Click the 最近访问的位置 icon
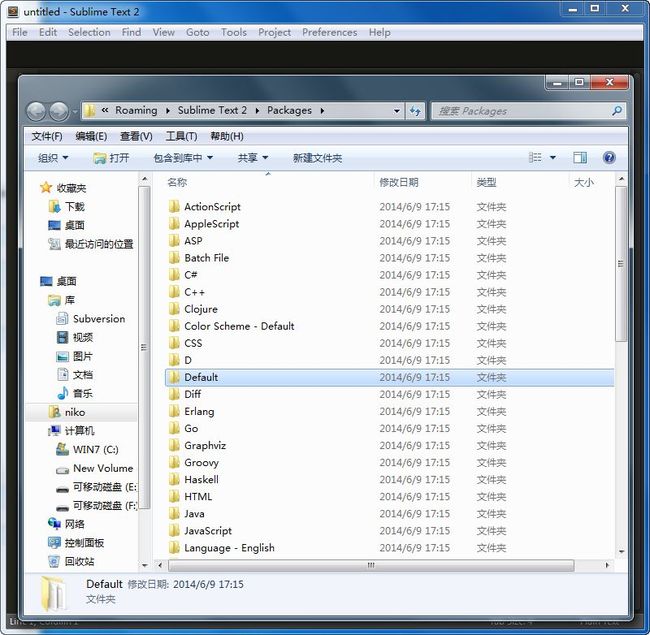This screenshot has height=635, width=650. coord(55,244)
